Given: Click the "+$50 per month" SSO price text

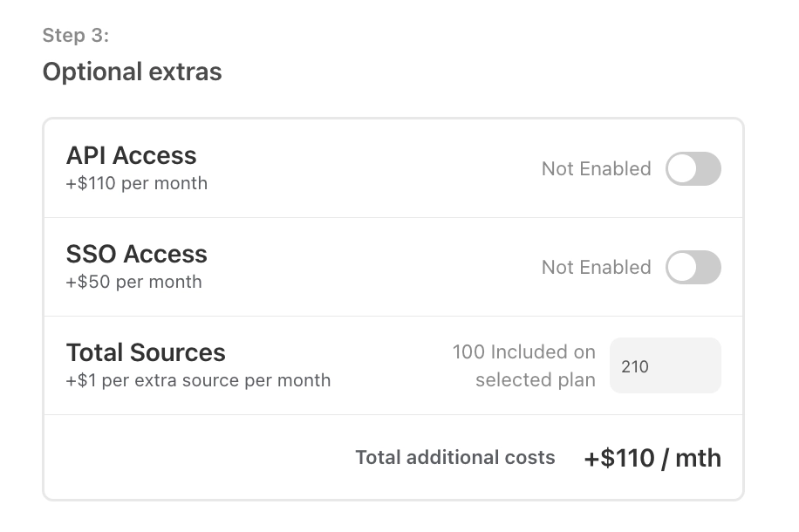Looking at the screenshot, I should pyautogui.click(x=134, y=282).
